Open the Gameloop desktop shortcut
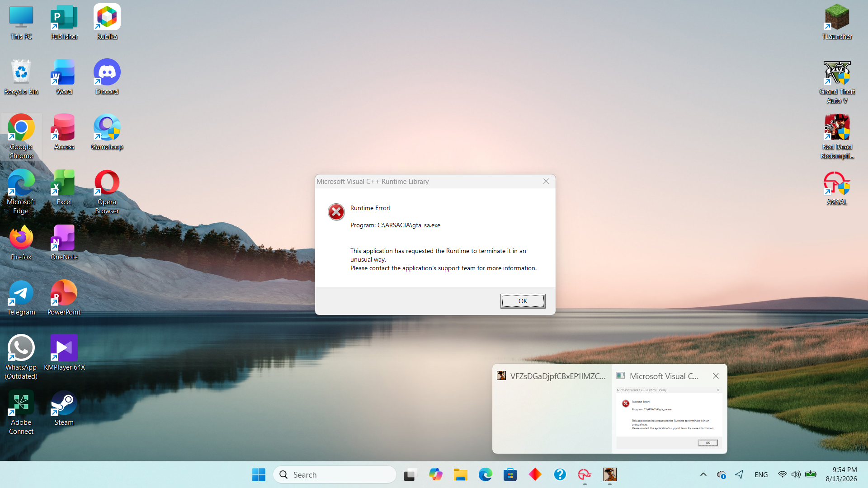868x488 pixels. (107, 132)
